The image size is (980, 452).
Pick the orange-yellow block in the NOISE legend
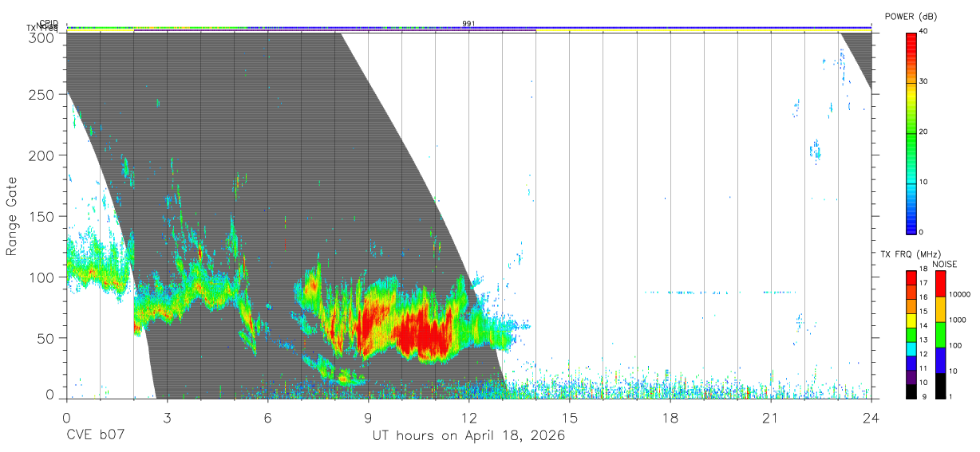pyautogui.click(x=940, y=310)
